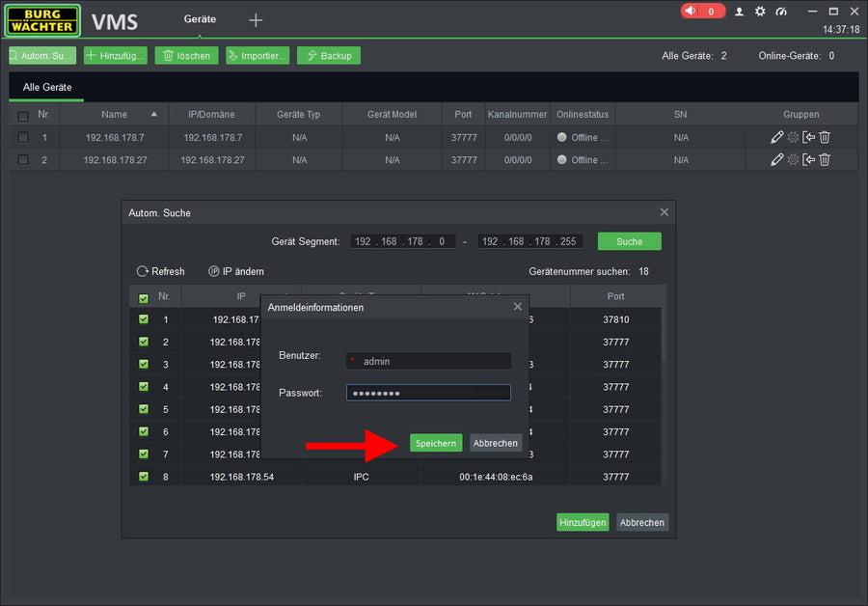Click Abbrechen in the login dialog
The width and height of the screenshot is (868, 606).
click(x=496, y=443)
